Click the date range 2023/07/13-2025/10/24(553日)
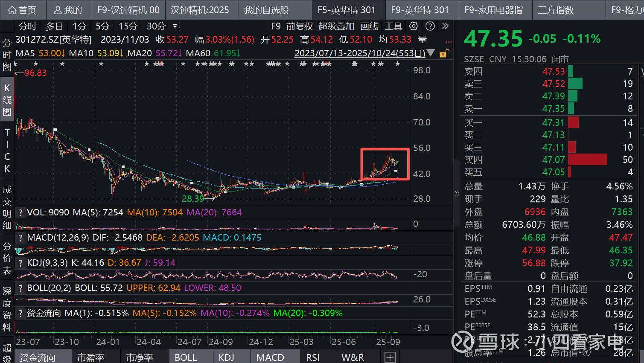644x363 pixels. tap(360, 53)
